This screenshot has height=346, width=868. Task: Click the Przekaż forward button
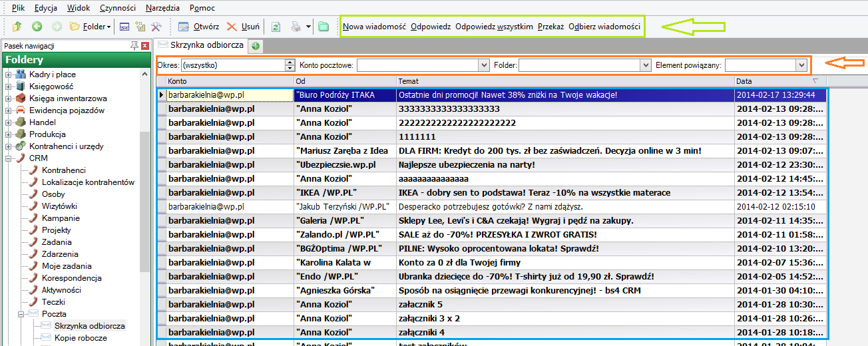coord(550,27)
